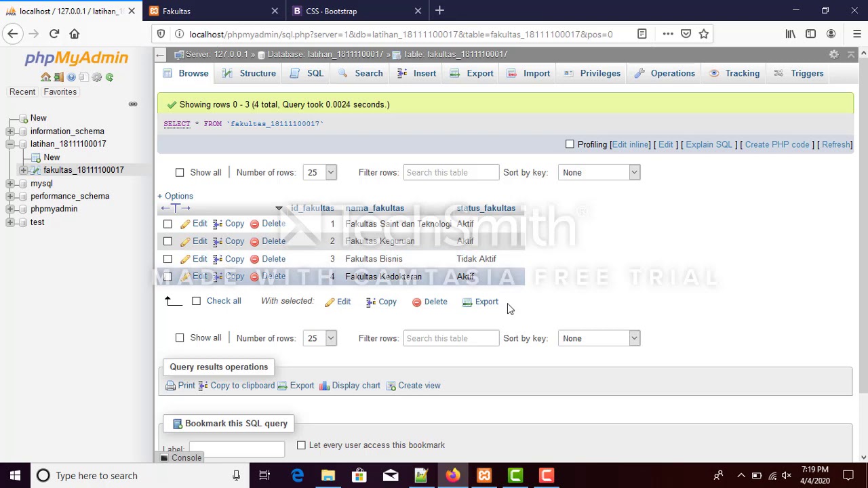Viewport: 868px width, 488px height.
Task: Open phpMyAdmin documentation help icon
Action: [x=71, y=77]
